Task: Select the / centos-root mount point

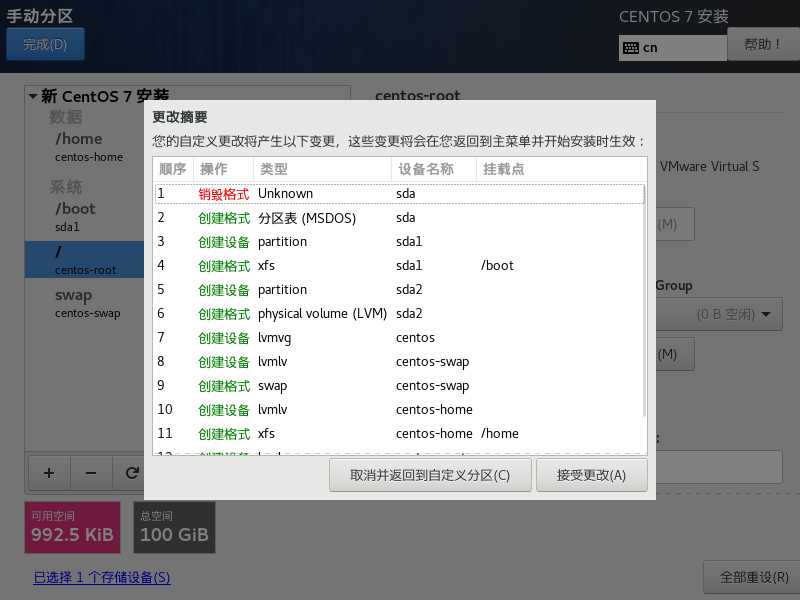Action: click(85, 260)
